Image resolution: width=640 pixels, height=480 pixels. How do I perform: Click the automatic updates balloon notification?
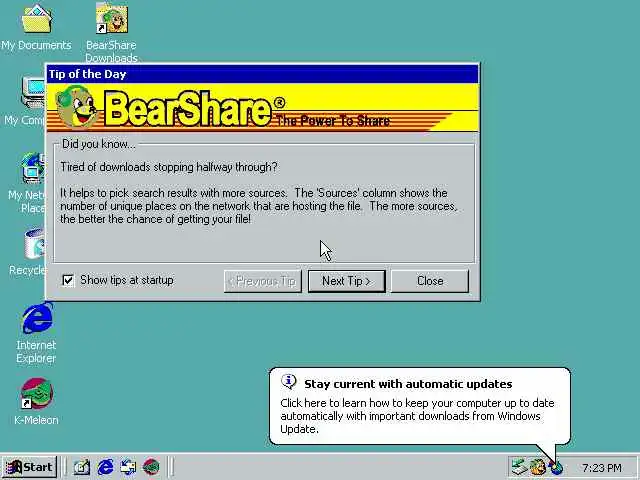(x=420, y=406)
